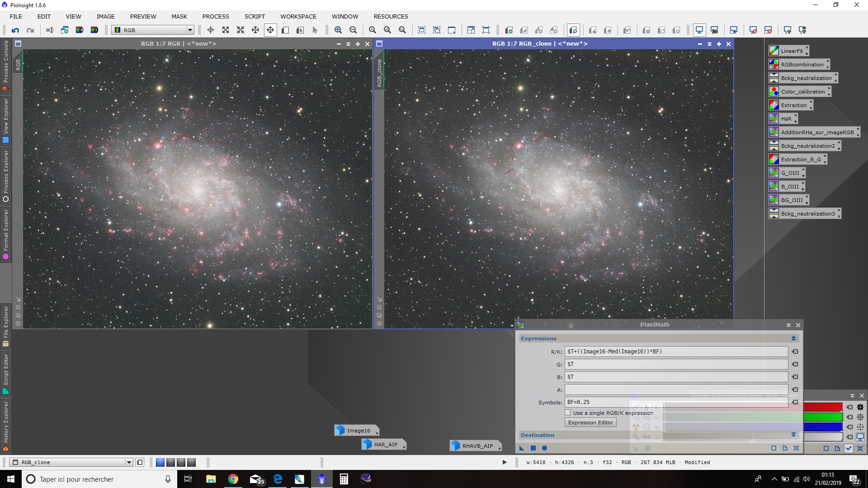
Task: Toggle the track view checkmark in ScreenTransferFunction
Action: click(849, 449)
